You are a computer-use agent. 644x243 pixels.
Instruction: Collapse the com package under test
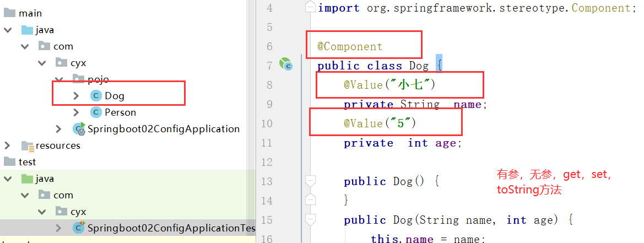(25, 196)
